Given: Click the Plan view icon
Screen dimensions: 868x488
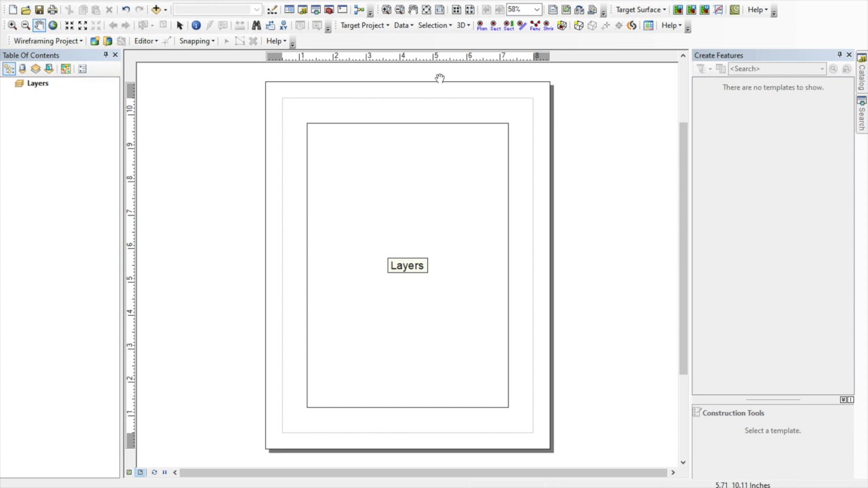Looking at the screenshot, I should pyautogui.click(x=481, y=25).
